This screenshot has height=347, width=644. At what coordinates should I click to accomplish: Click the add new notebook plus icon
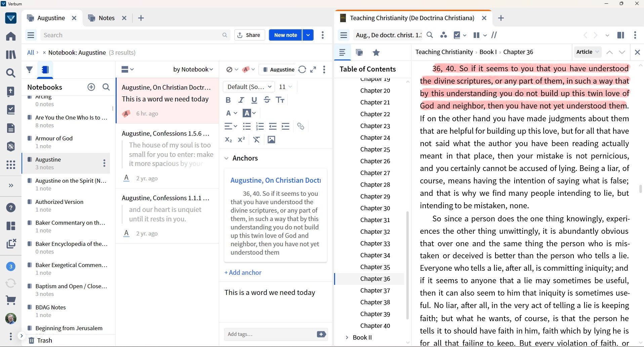coord(91,87)
